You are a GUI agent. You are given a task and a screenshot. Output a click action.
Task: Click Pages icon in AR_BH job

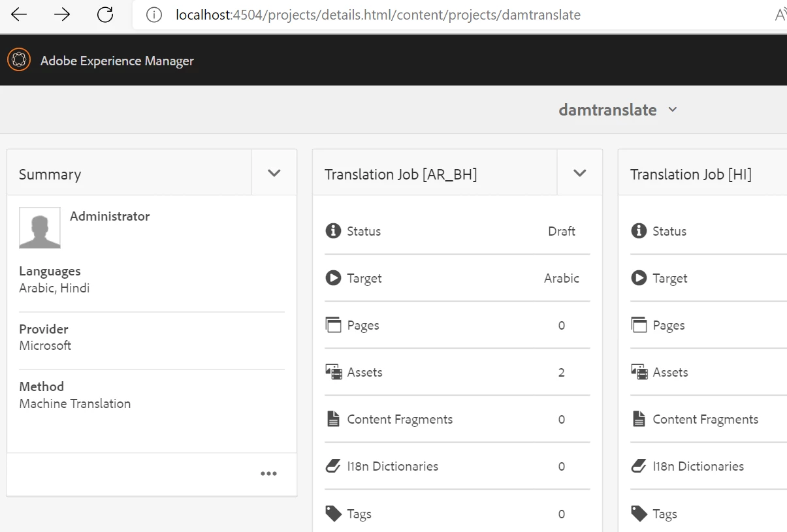coord(333,325)
